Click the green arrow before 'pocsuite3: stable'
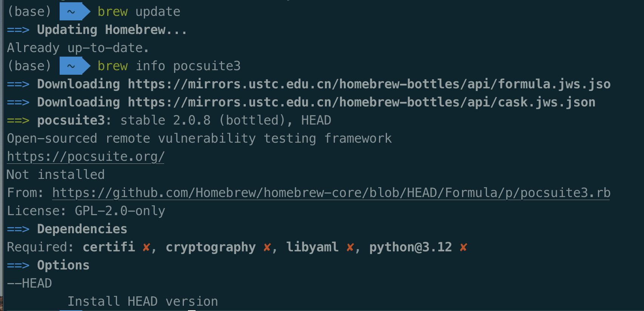The width and height of the screenshot is (644, 311). (18, 121)
